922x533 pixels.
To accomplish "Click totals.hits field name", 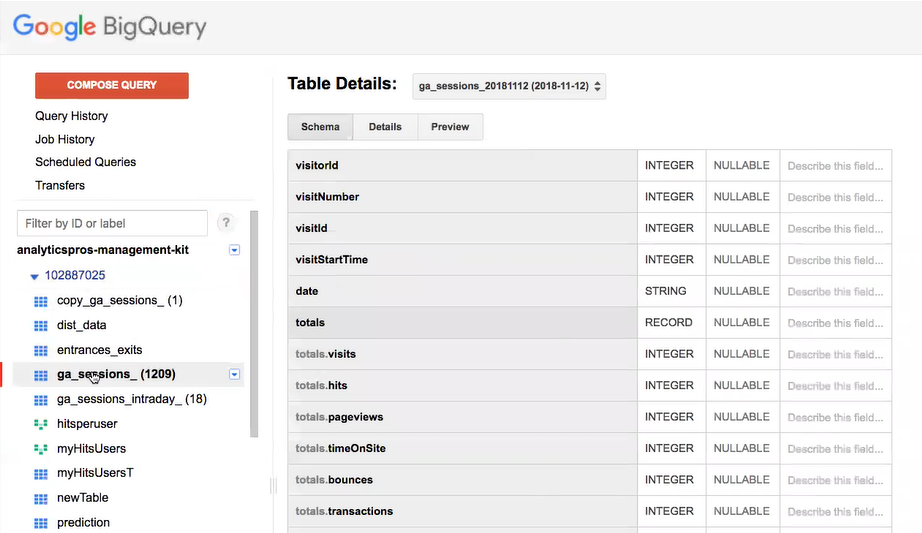I will (x=321, y=385).
